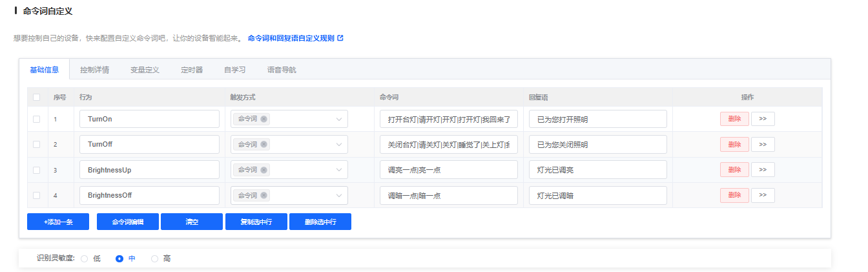Expand row details with >> for TurnOn
The height and width of the screenshot is (272, 868).
click(x=763, y=119)
